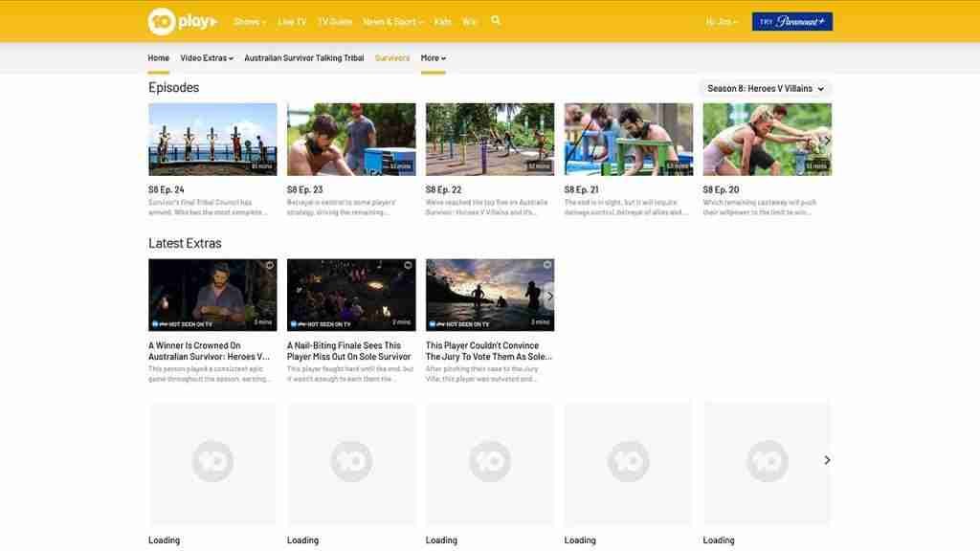Play the 'This Player Couldn't Convince' extra thumbnail
Viewport: 980px width, 551px height.
[490, 295]
